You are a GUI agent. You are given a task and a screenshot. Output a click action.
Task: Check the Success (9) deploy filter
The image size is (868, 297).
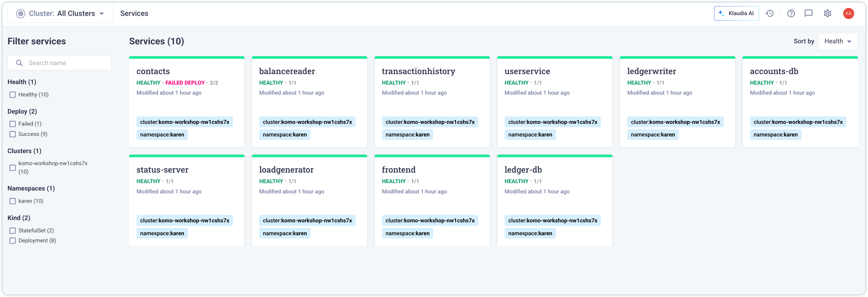[13, 134]
